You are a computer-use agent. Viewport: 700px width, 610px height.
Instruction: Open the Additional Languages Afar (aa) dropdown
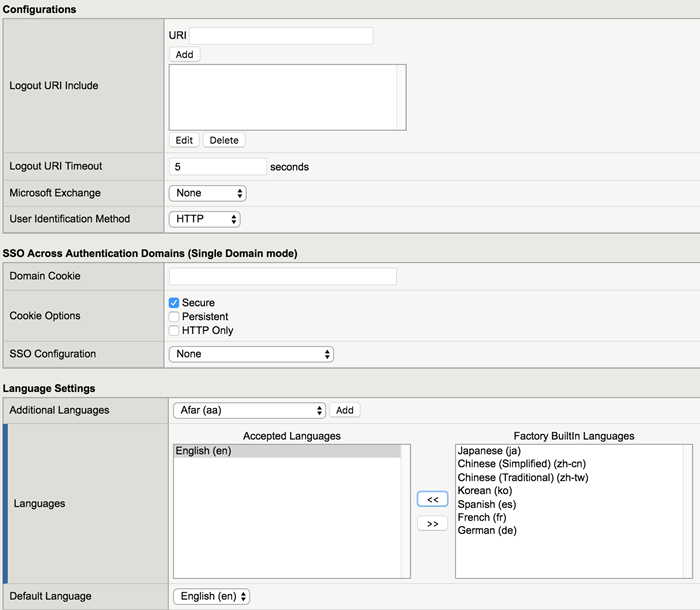(248, 410)
